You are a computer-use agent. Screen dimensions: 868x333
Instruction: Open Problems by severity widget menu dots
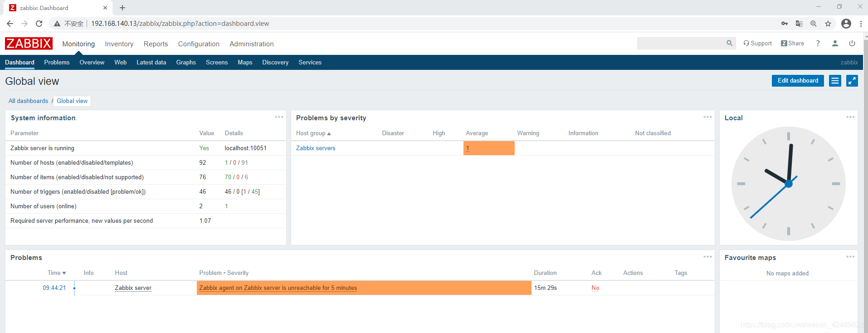coord(707,117)
